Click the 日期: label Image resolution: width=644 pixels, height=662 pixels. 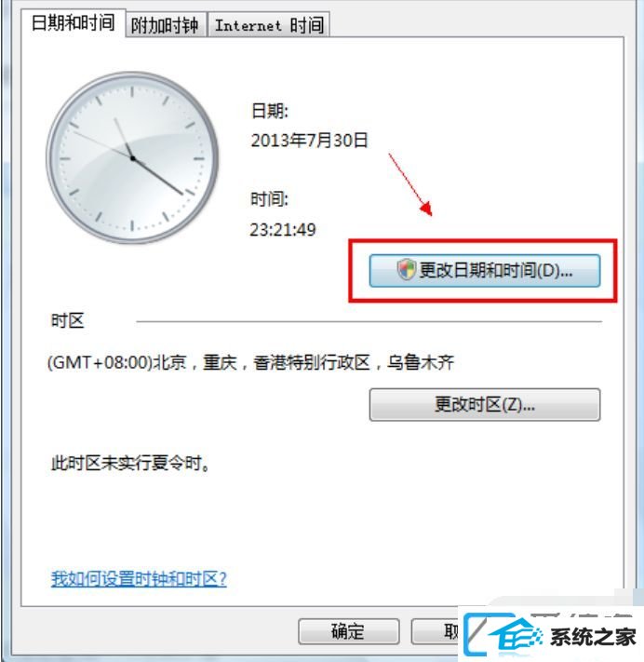pyautogui.click(x=269, y=111)
